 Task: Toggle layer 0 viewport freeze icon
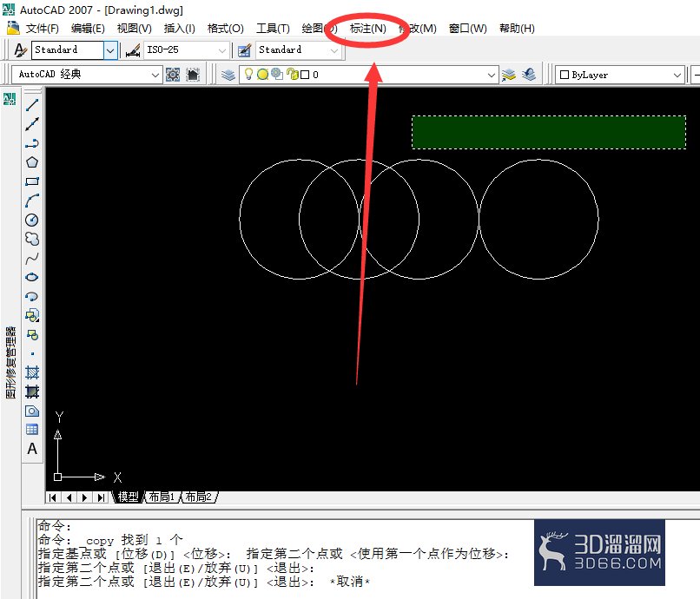point(277,74)
